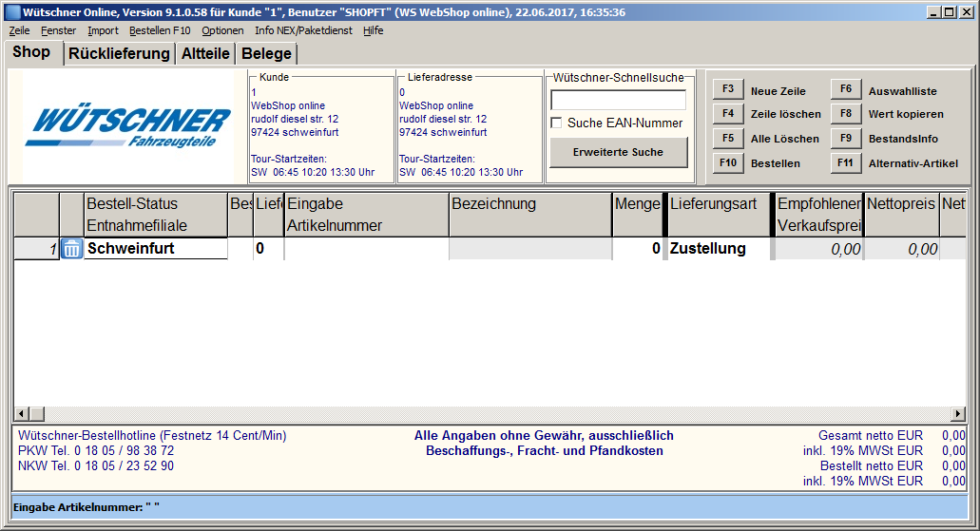The height and width of the screenshot is (531, 980).
Task: Open the Fenster menu
Action: click(58, 30)
